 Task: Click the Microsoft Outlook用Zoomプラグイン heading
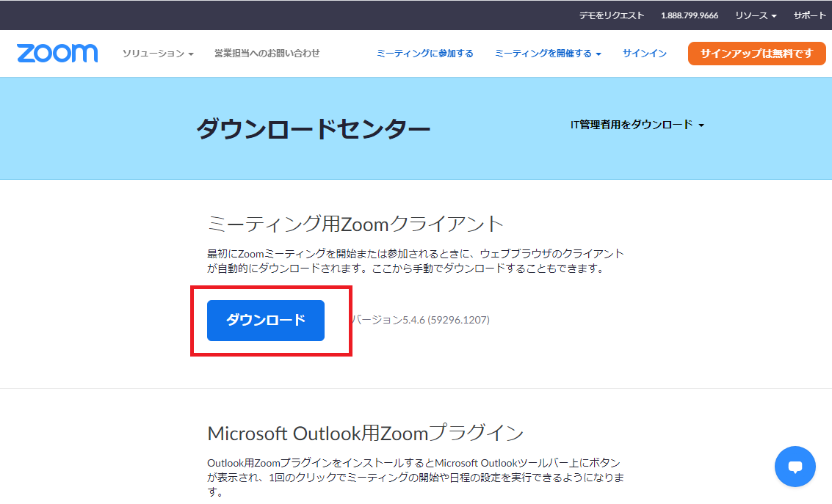[366, 433]
